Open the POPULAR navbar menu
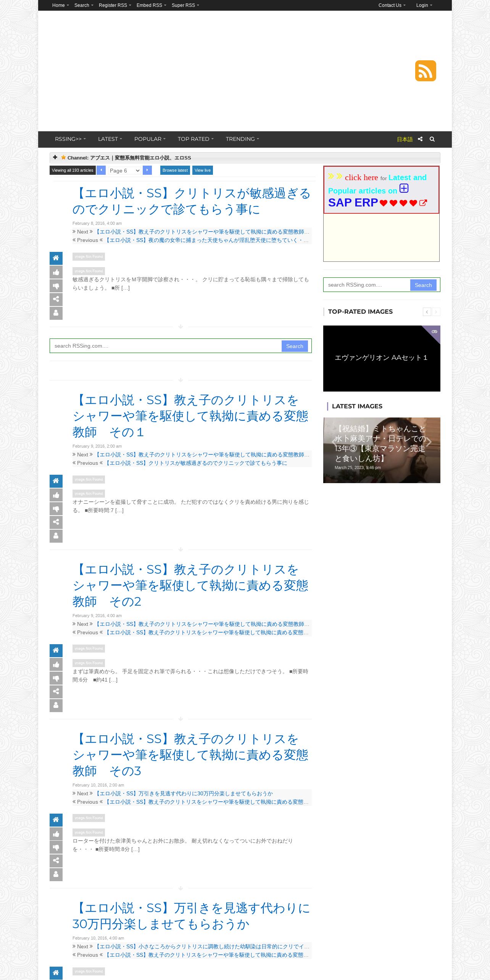 click(x=150, y=139)
